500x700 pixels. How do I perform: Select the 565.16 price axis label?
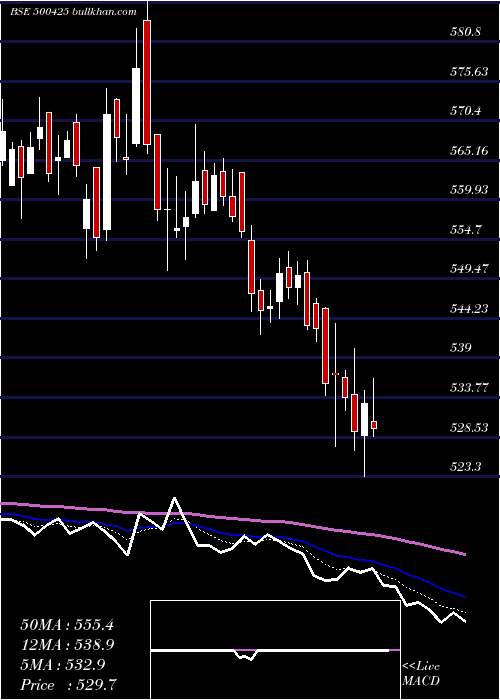468,150
